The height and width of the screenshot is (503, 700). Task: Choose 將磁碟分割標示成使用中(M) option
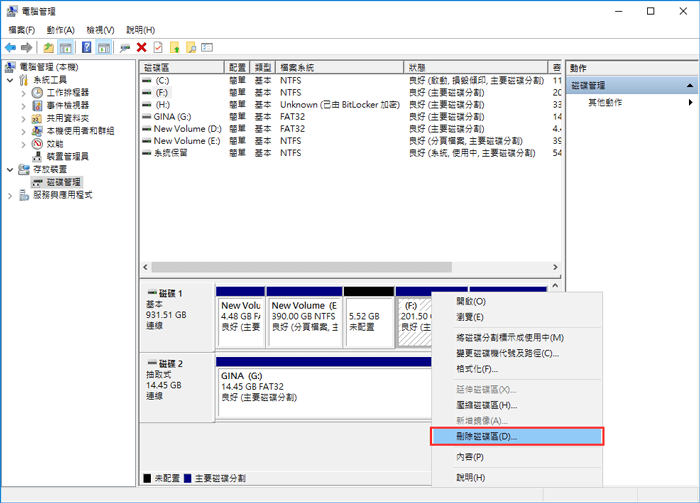[x=517, y=338]
